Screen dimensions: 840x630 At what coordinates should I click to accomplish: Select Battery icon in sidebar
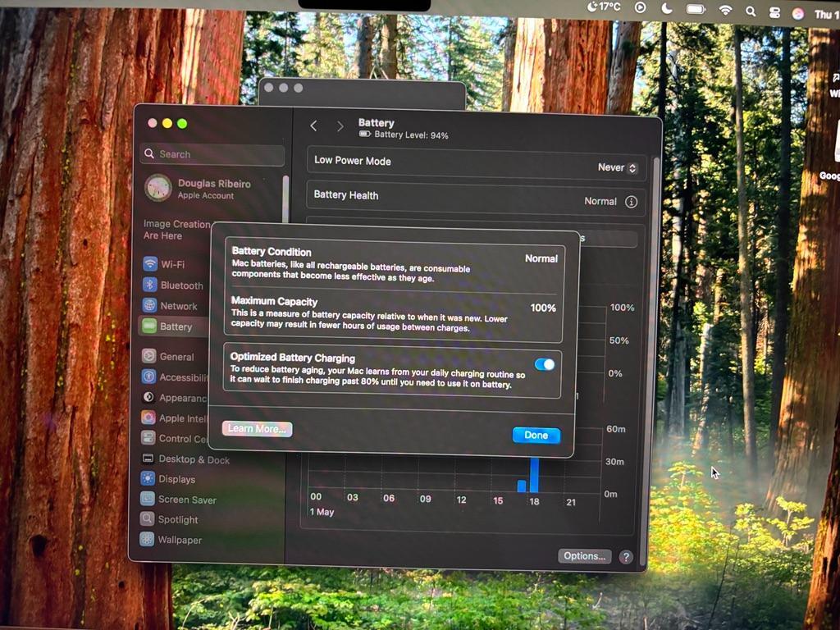(149, 326)
